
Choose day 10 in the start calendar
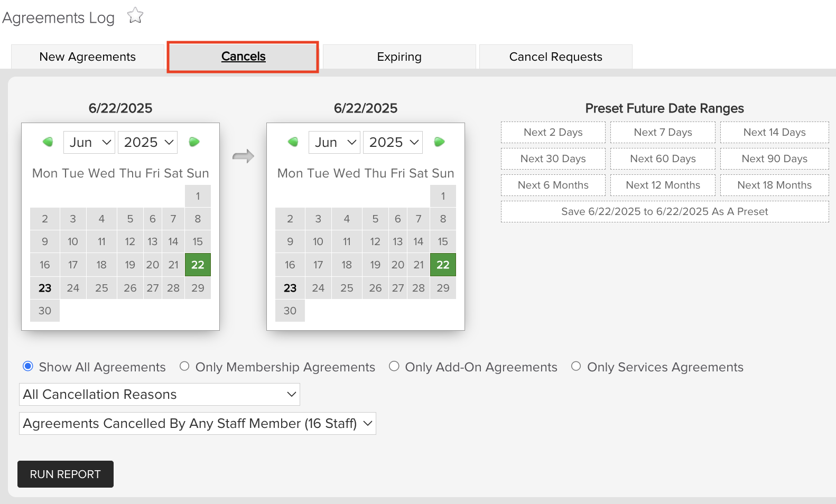[x=73, y=241]
